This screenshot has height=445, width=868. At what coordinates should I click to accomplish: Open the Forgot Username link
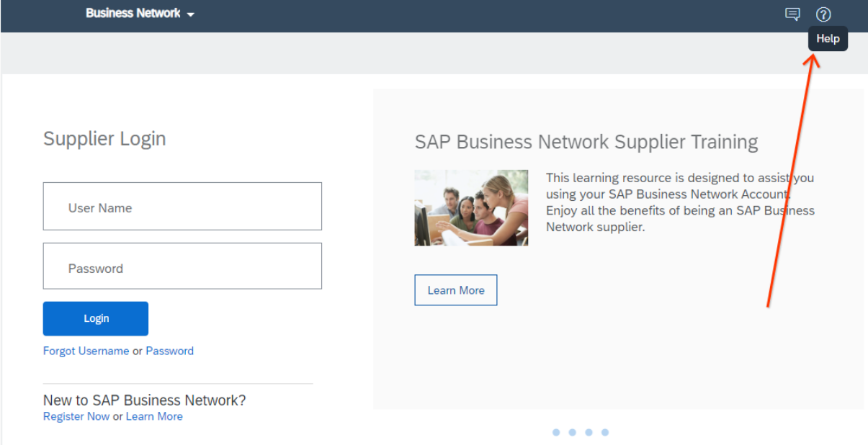click(x=86, y=351)
